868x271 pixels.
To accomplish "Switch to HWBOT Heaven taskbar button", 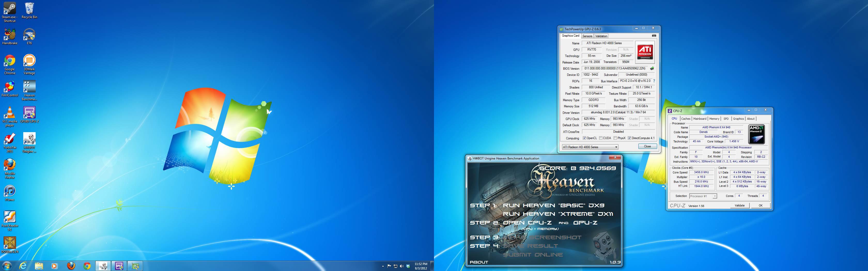I will click(103, 266).
